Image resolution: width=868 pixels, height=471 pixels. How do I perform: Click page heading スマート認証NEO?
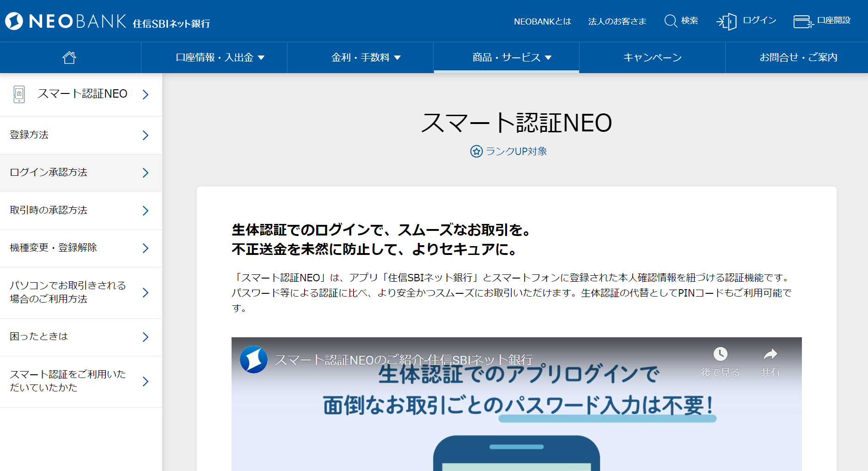tap(516, 123)
